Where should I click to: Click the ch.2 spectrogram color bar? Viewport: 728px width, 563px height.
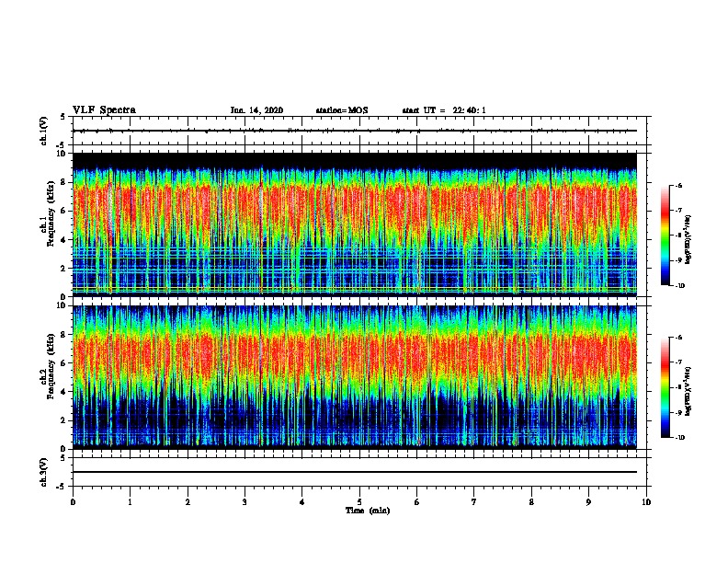[665, 387]
